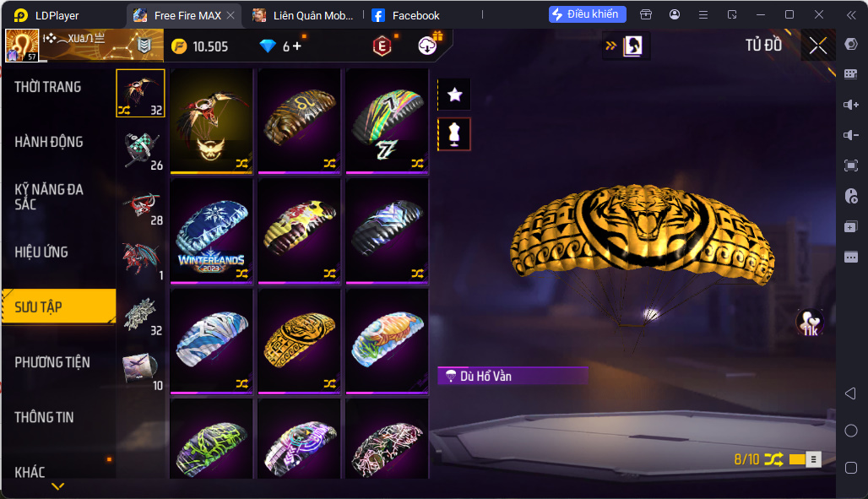Click the Điều khiển button

coord(588,14)
